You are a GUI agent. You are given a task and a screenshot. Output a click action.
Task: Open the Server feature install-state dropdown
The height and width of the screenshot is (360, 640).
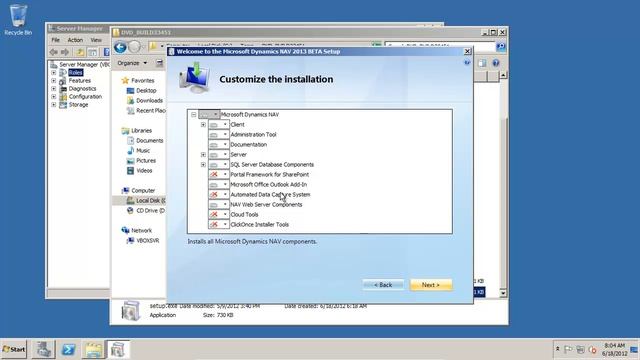219,155
